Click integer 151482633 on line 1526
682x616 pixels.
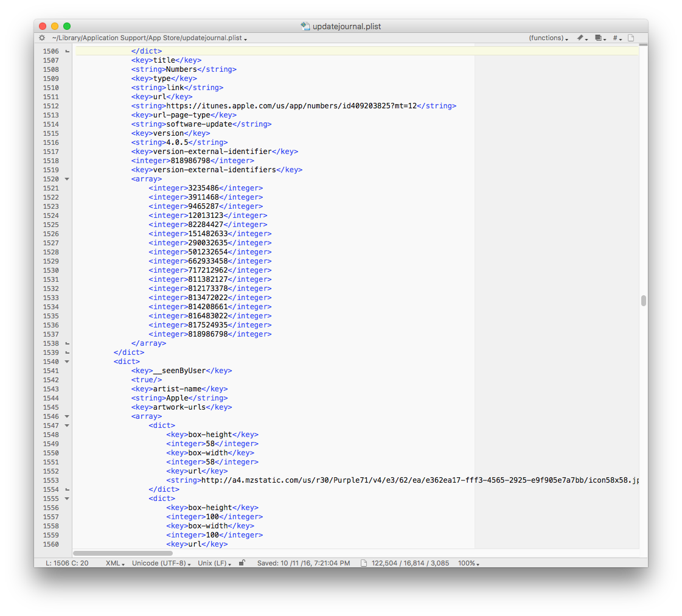208,234
